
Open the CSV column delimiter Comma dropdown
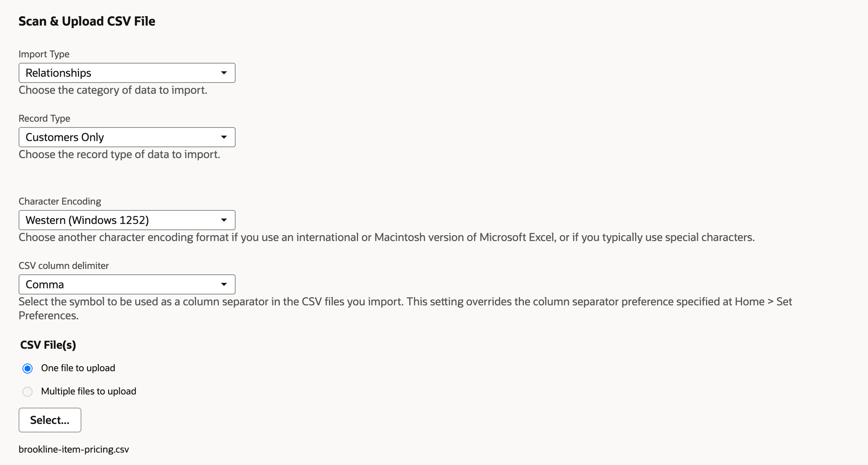[x=127, y=284]
